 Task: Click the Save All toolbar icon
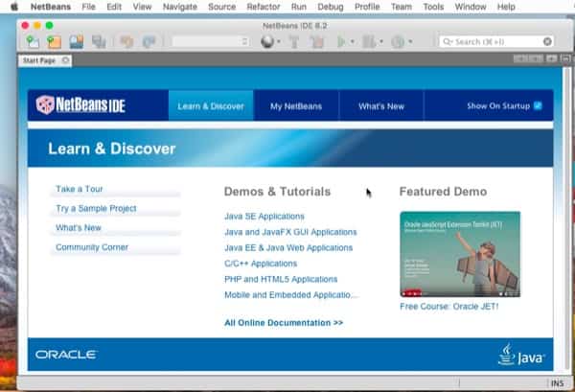99,41
